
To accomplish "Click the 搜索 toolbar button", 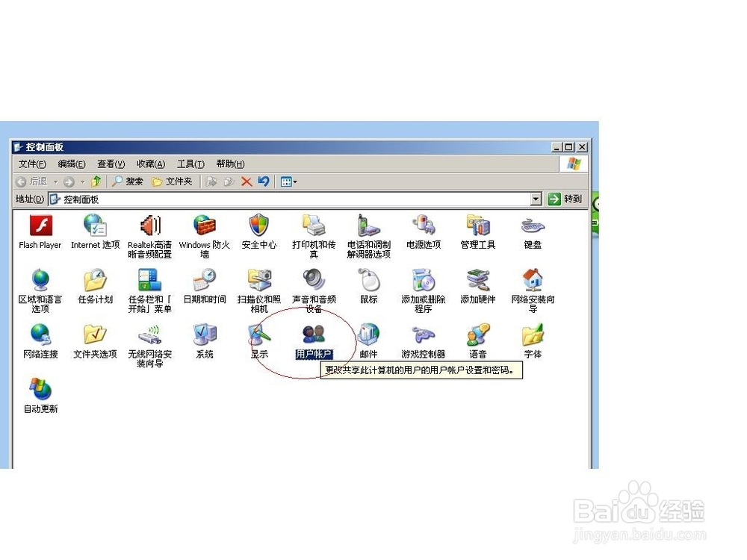I will coord(128,181).
